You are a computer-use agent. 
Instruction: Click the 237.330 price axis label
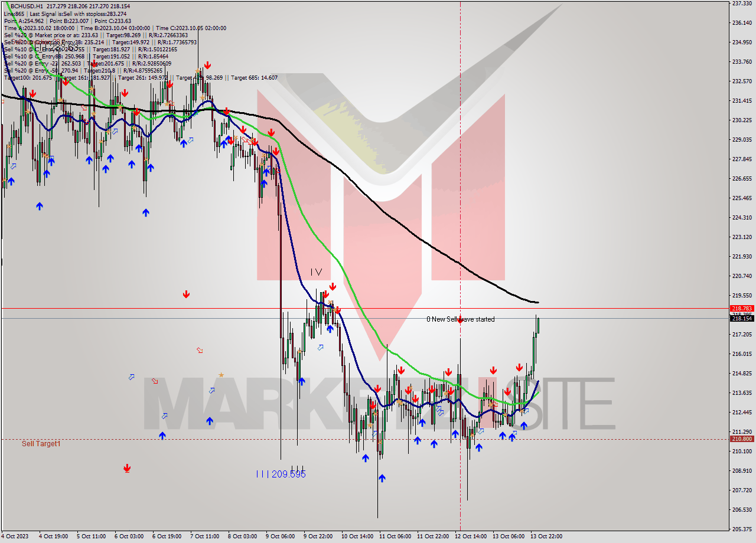pos(742,4)
